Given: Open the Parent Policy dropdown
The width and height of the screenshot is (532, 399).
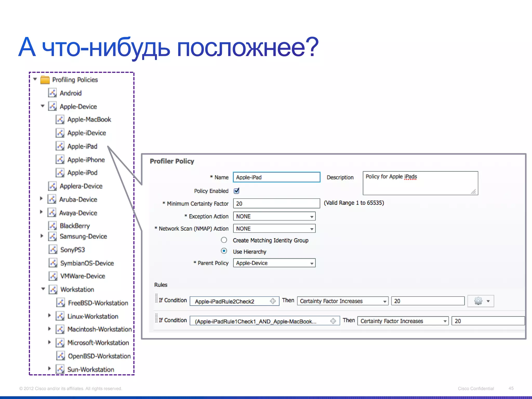Looking at the screenshot, I should tap(274, 263).
